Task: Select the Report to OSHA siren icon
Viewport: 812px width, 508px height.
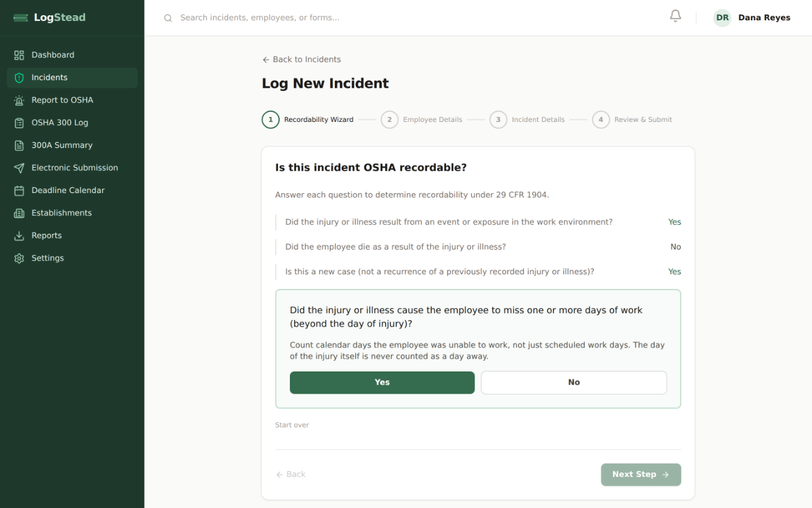Action: (x=19, y=100)
